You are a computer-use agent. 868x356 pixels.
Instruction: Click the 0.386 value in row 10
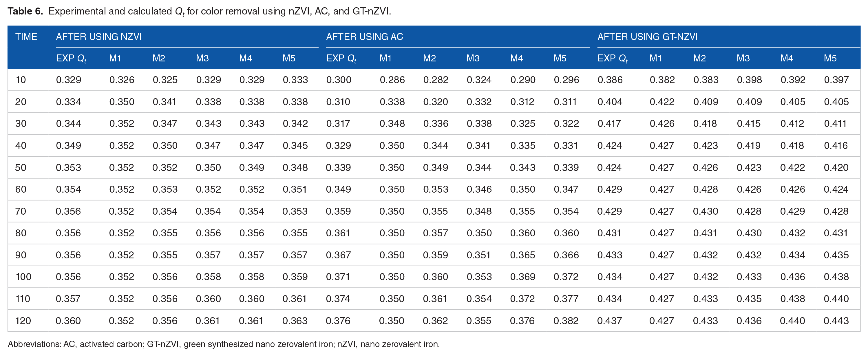tap(610, 80)
